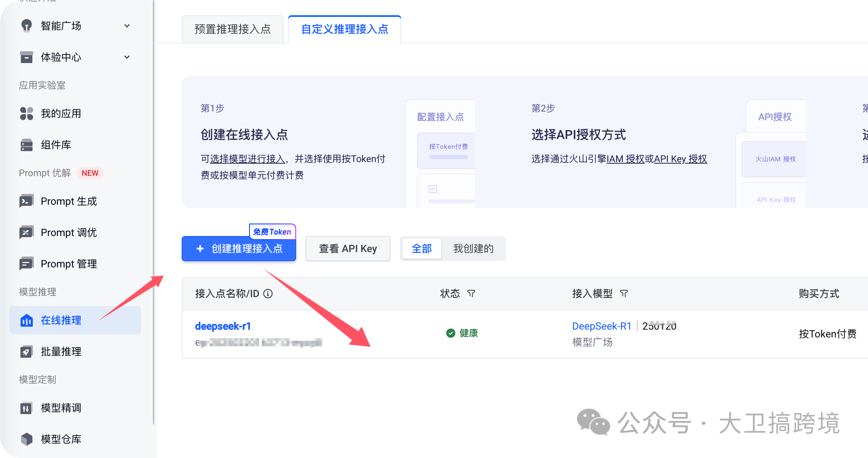
Task: Select the 我创建的 filter toggle
Action: (x=473, y=249)
